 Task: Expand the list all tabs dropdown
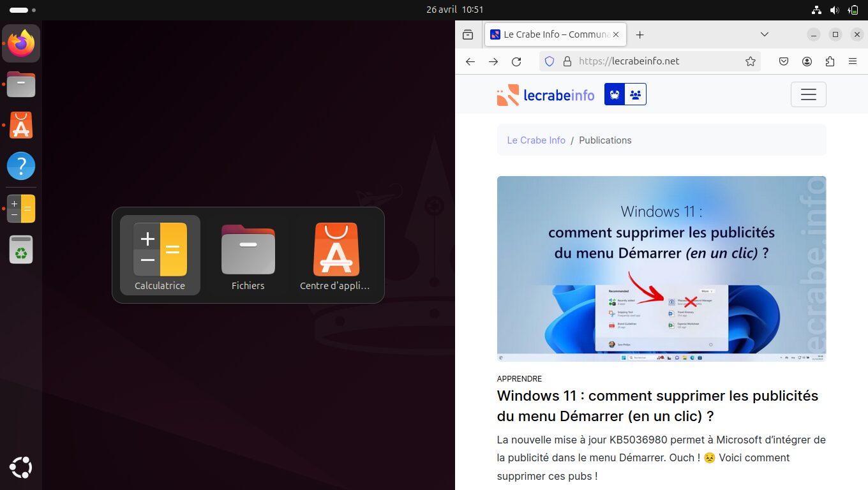coord(765,34)
